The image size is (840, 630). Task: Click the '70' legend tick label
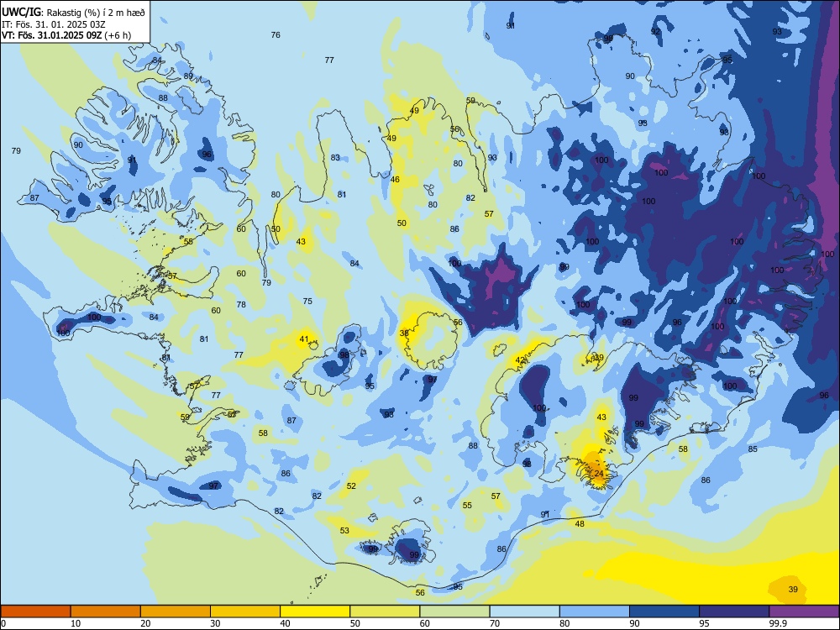[495, 623]
